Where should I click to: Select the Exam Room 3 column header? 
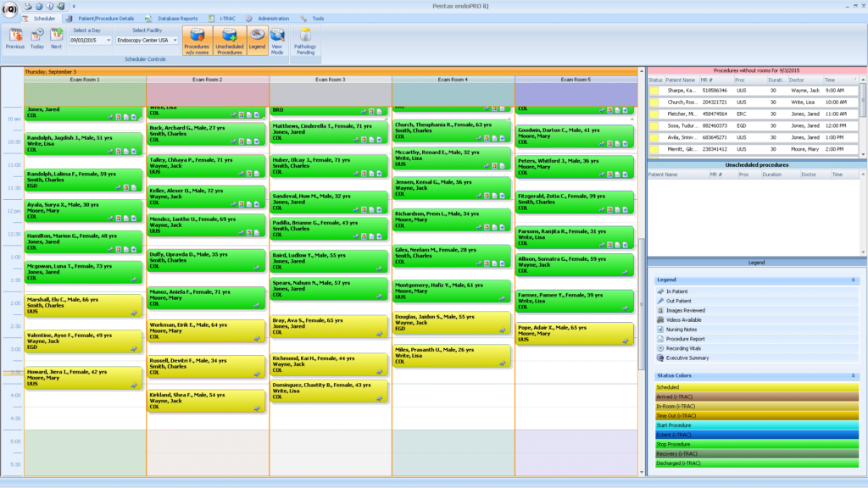pyautogui.click(x=331, y=80)
